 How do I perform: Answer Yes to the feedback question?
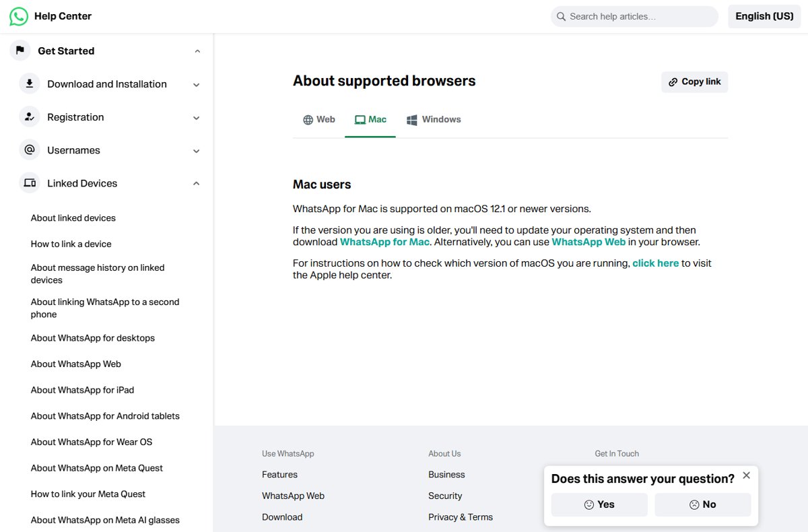tap(599, 504)
